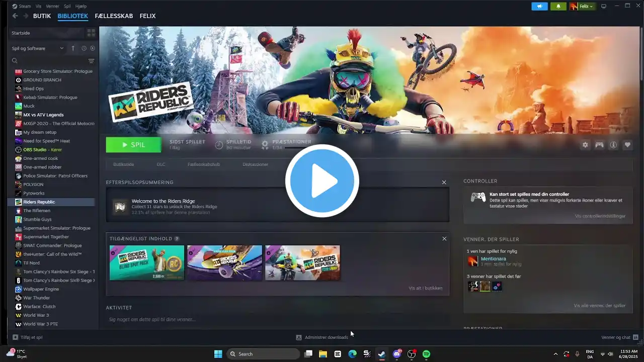Click Vis alt i butikken link
644x362 pixels.
tap(426, 288)
